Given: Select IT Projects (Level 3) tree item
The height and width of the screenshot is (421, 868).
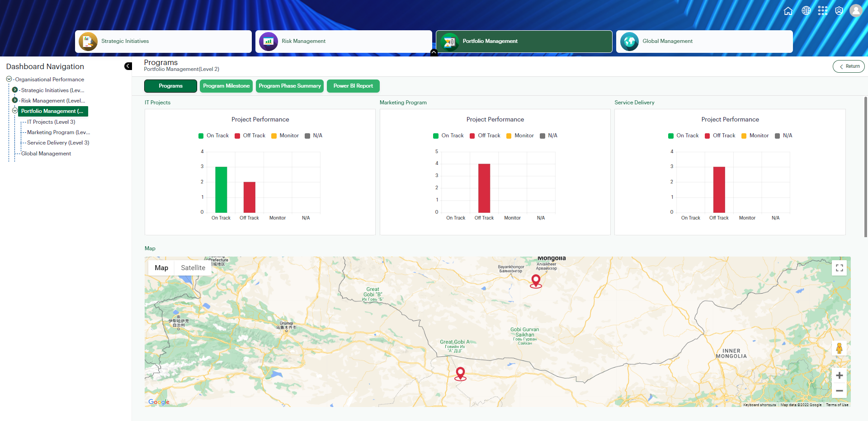Looking at the screenshot, I should pyautogui.click(x=51, y=122).
